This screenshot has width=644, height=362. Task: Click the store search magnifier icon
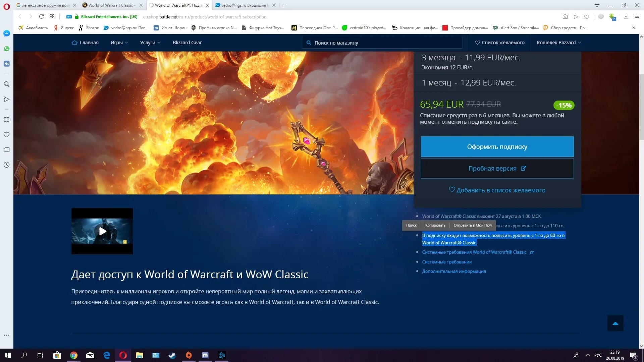[x=309, y=43]
